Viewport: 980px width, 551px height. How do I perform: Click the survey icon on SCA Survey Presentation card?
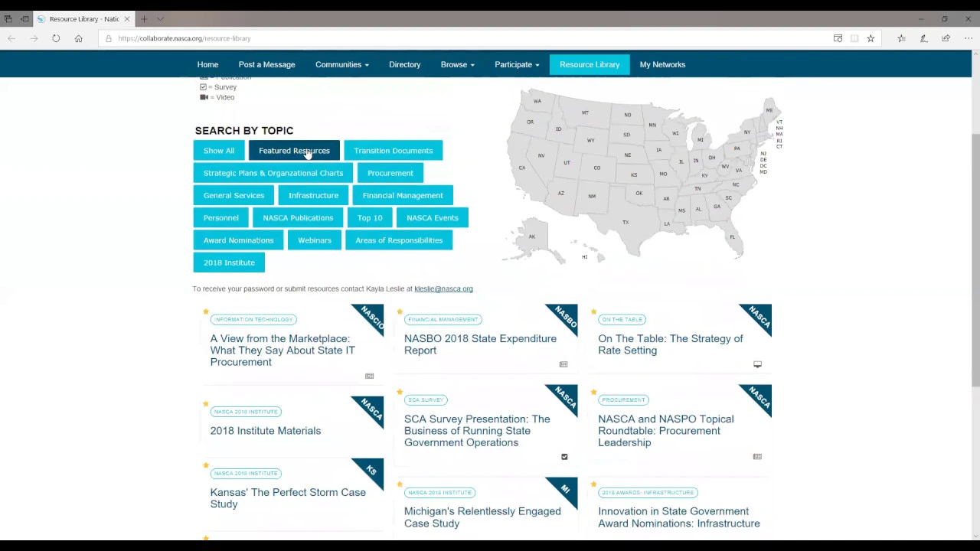pyautogui.click(x=564, y=457)
